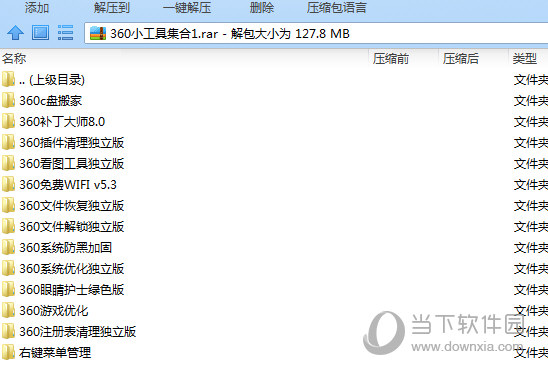The image size is (548, 376).
Task: Click the RAR archive icon in address bar
Action: 98,34
